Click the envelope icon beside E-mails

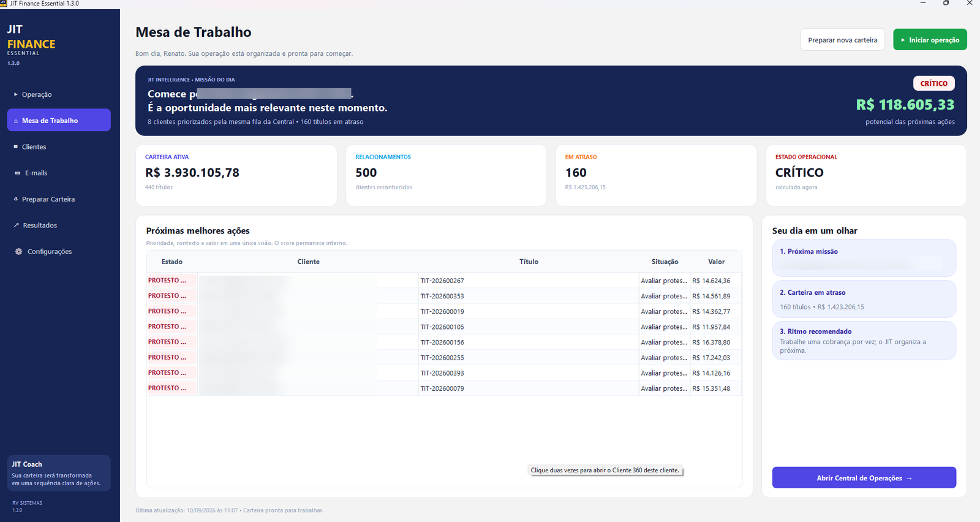(17, 173)
